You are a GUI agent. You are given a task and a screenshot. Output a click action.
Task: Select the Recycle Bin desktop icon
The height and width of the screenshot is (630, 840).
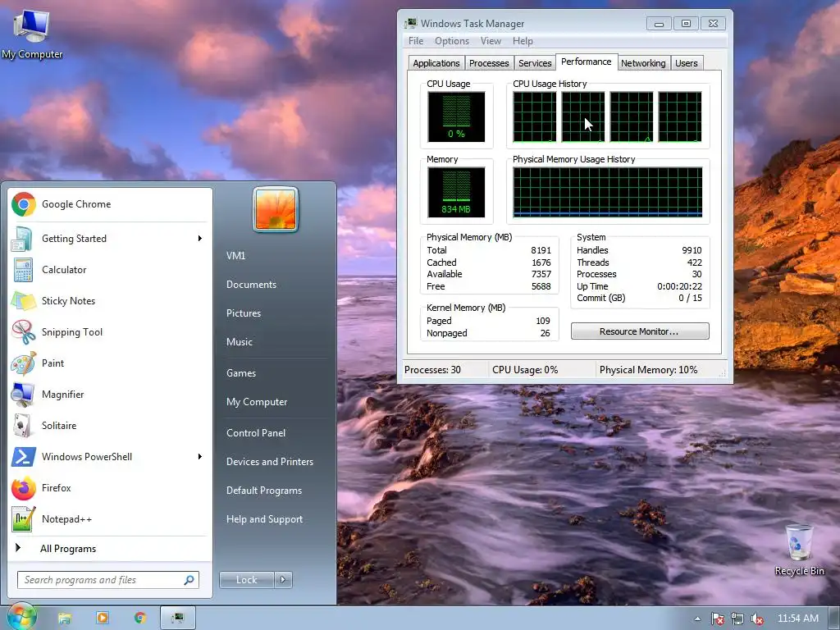(799, 550)
